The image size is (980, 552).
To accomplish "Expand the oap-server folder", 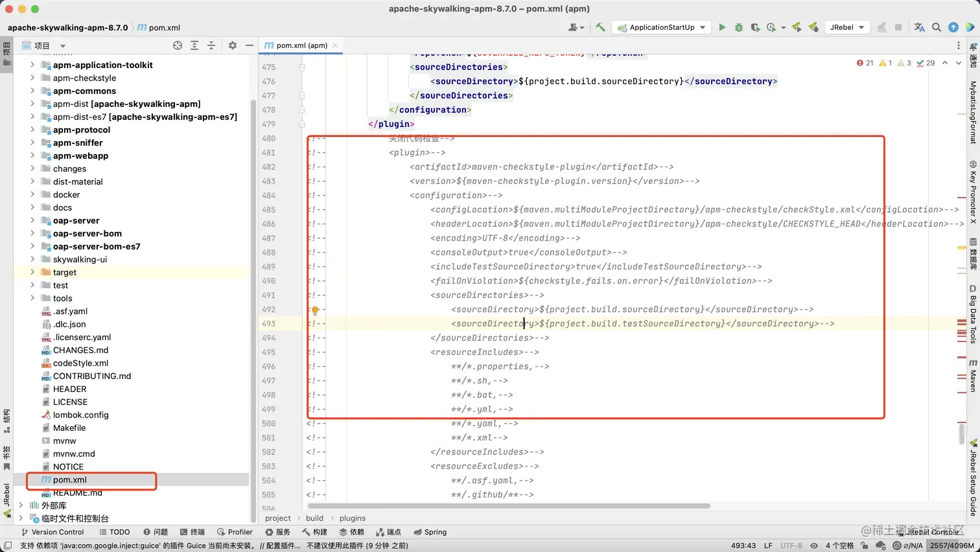I will point(32,220).
